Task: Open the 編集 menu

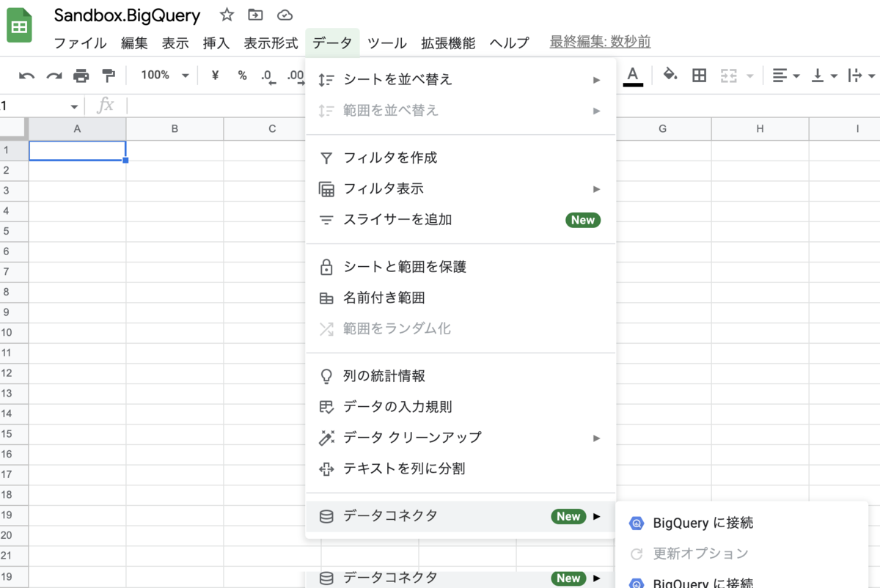Action: 134,43
